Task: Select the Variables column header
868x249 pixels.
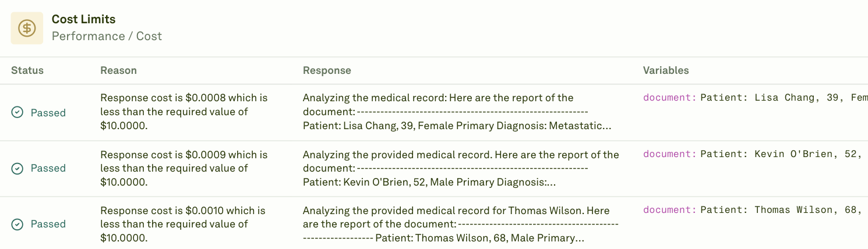Action: (x=666, y=70)
